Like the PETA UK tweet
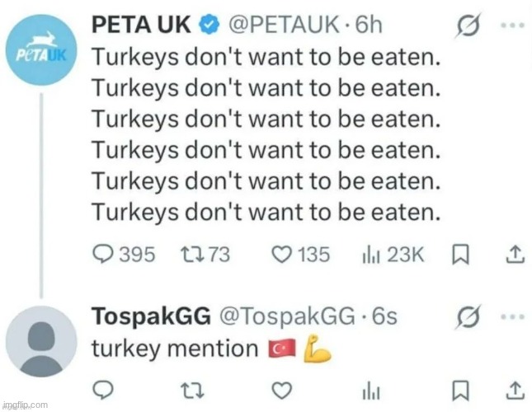This screenshot has height=412, width=532. pos(282,255)
